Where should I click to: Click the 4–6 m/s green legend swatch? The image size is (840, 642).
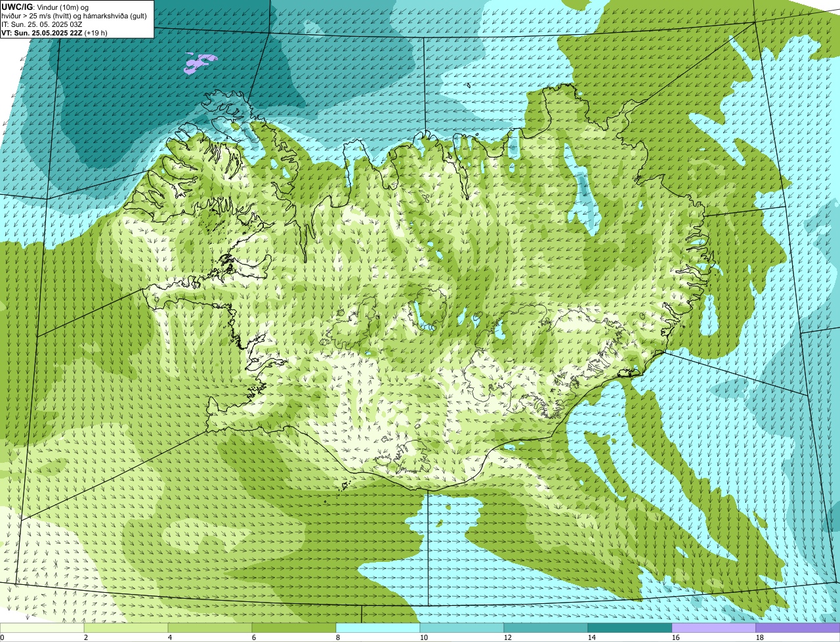tap(210, 628)
